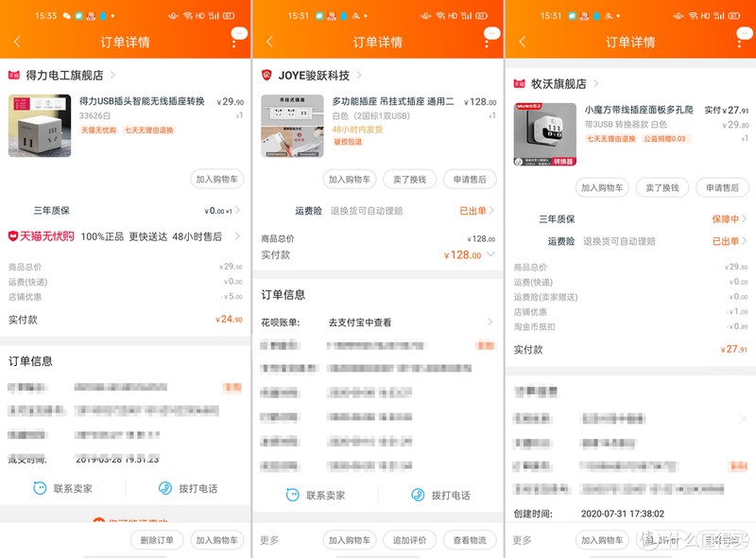Screen dimensions: 756x558
Task: Tap the shield logo beside JOYE骏跃科技
Action: (266, 76)
